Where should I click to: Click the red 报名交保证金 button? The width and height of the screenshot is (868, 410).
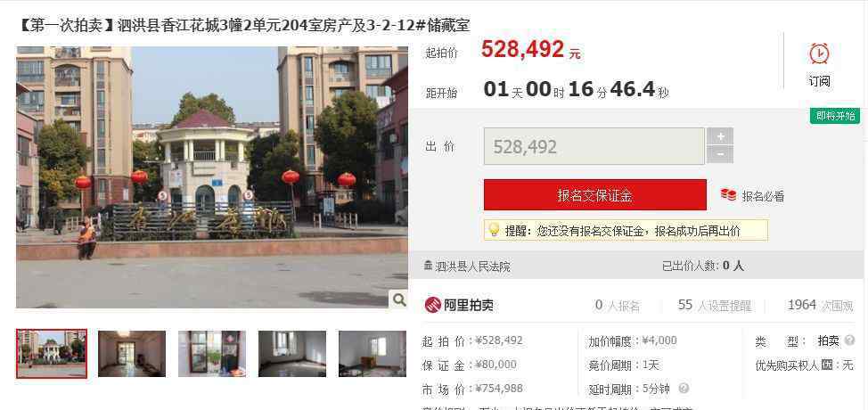(x=595, y=195)
